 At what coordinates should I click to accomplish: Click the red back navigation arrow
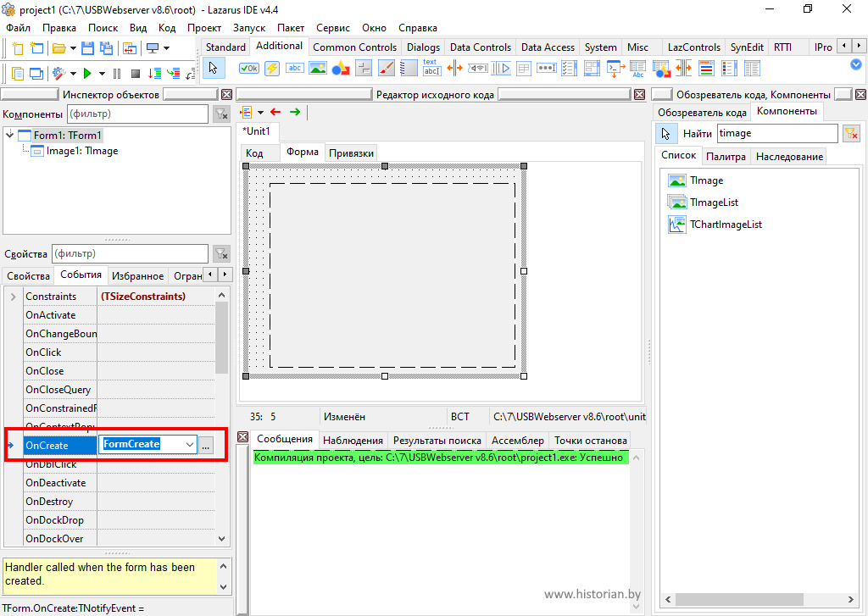click(275, 112)
